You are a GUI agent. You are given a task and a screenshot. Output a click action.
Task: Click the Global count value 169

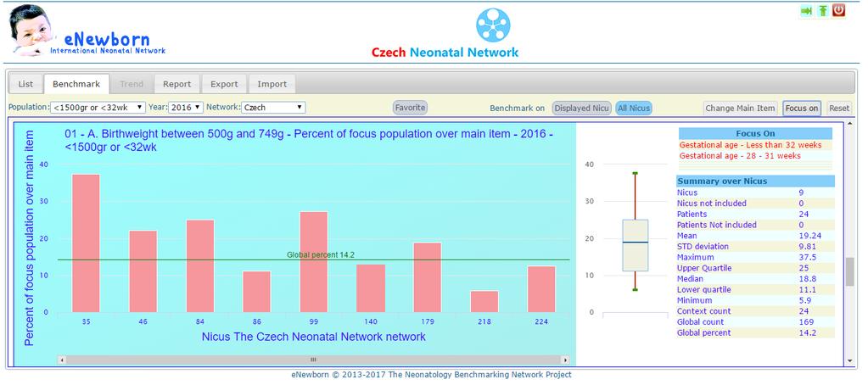[x=804, y=322]
